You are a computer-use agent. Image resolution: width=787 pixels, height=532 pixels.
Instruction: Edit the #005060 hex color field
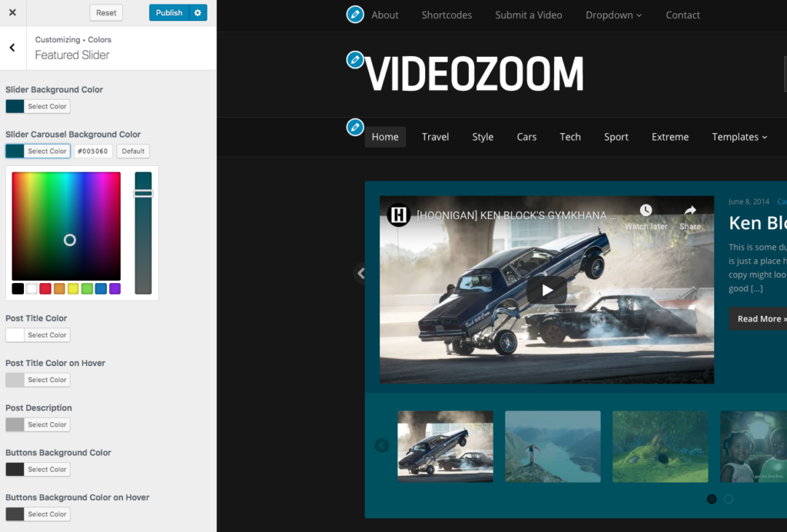[x=93, y=151]
